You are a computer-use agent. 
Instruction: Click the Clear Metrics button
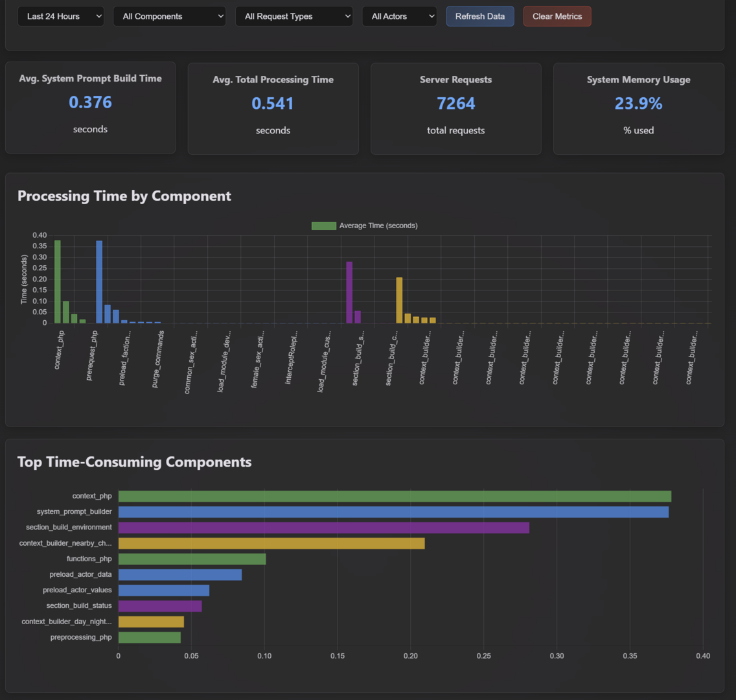click(x=557, y=16)
